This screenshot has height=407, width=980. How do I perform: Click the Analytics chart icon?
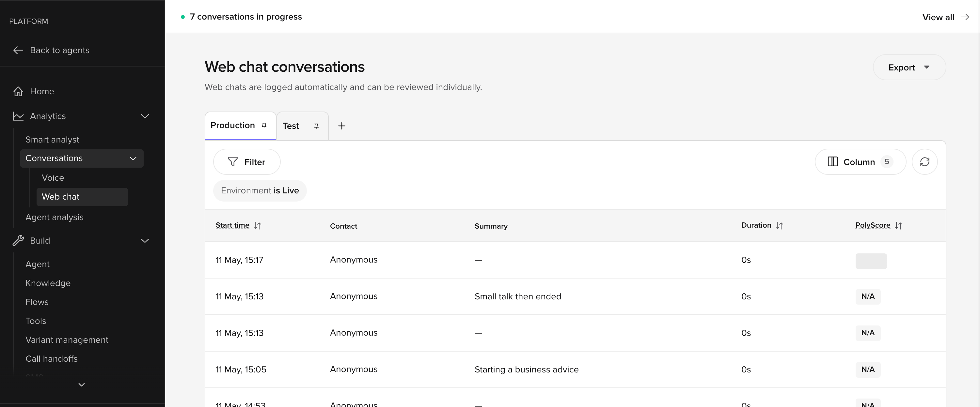pyautogui.click(x=18, y=116)
